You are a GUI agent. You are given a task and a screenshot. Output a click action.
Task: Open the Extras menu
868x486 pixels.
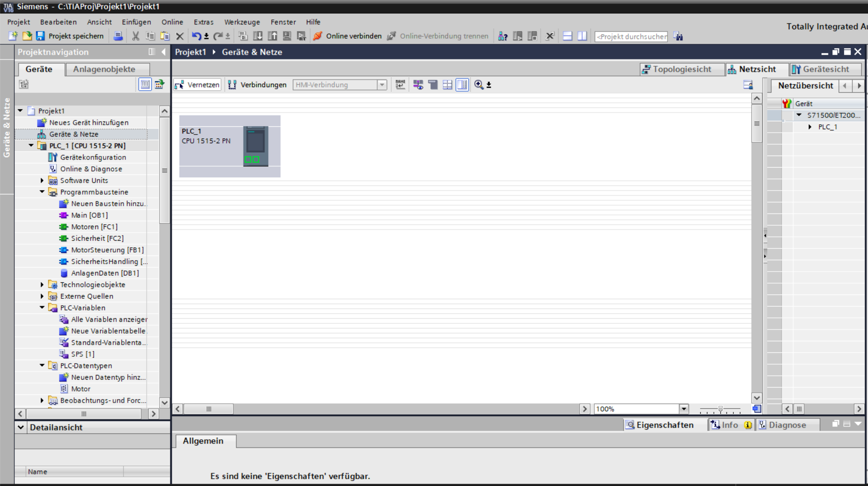click(x=203, y=22)
